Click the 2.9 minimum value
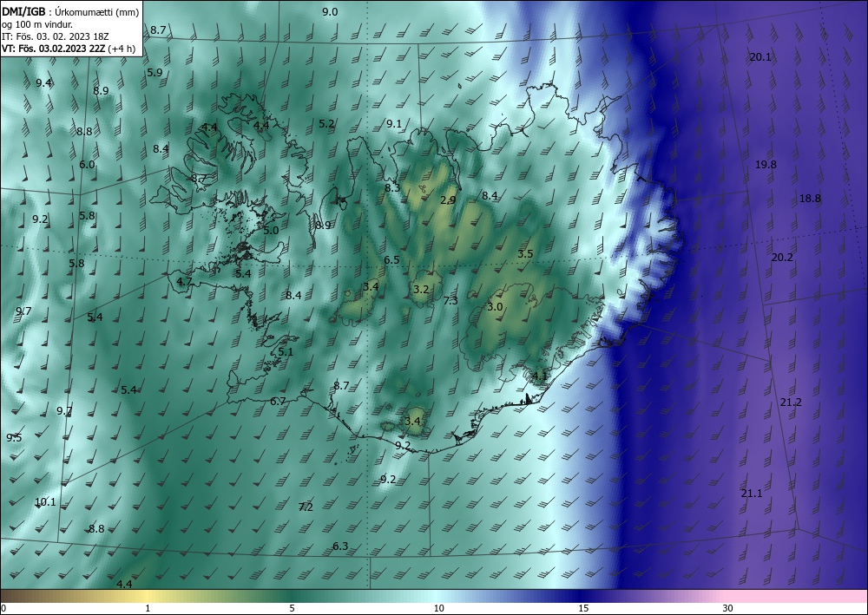868x615 pixels. [x=449, y=200]
